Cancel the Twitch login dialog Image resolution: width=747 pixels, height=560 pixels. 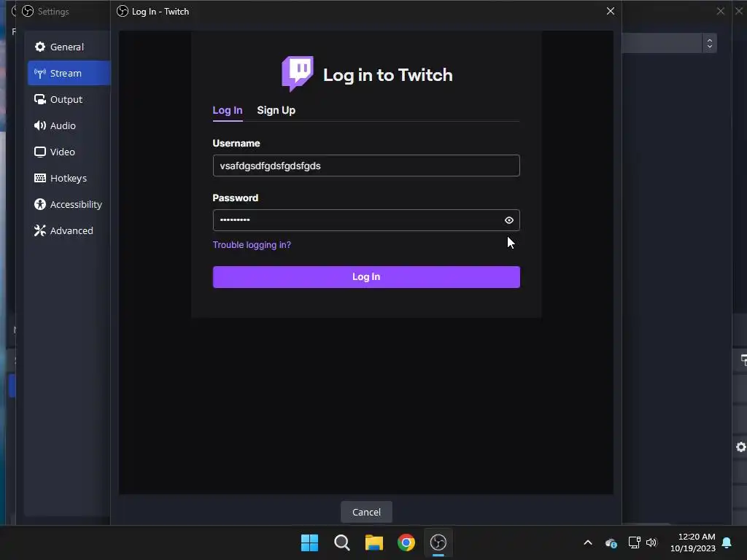click(366, 512)
